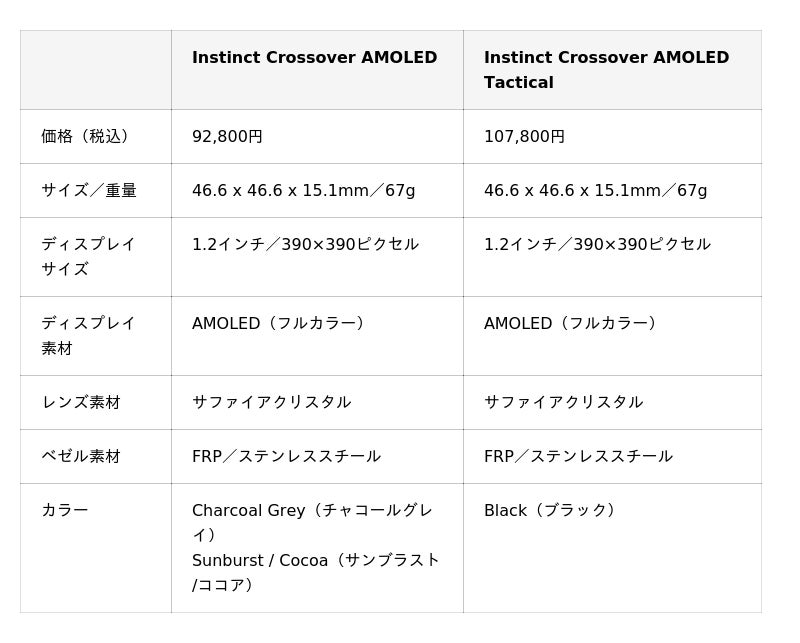Click the 107,800円 price cell
800x643 pixels.
tap(524, 136)
